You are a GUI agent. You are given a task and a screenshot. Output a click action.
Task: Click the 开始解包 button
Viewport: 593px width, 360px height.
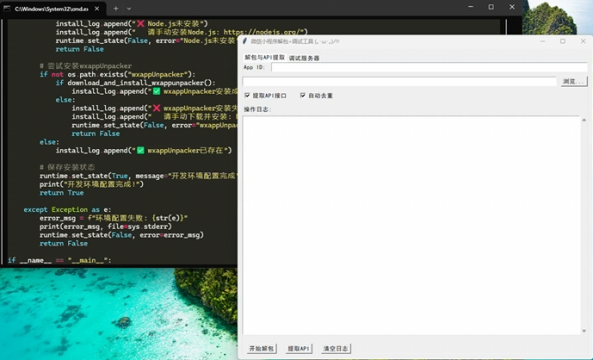click(261, 348)
